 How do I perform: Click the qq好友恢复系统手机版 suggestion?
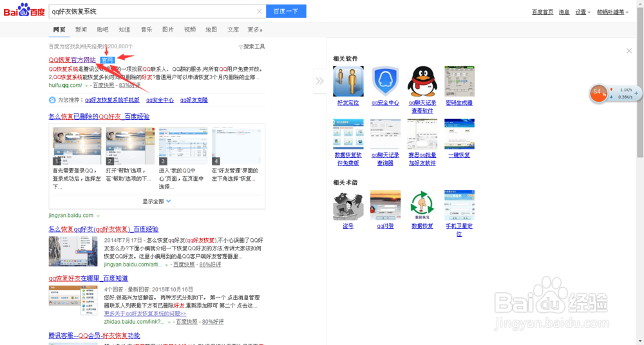[x=112, y=100]
